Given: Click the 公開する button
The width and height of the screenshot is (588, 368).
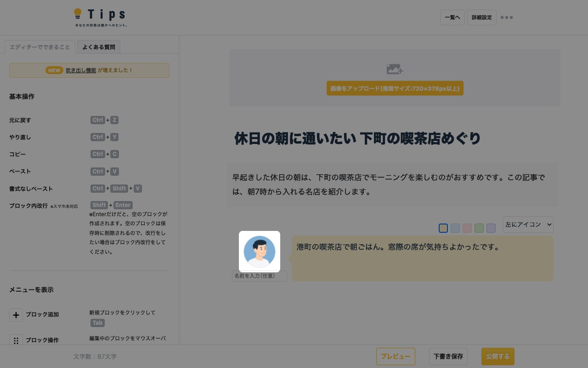Looking at the screenshot, I should click(x=498, y=356).
